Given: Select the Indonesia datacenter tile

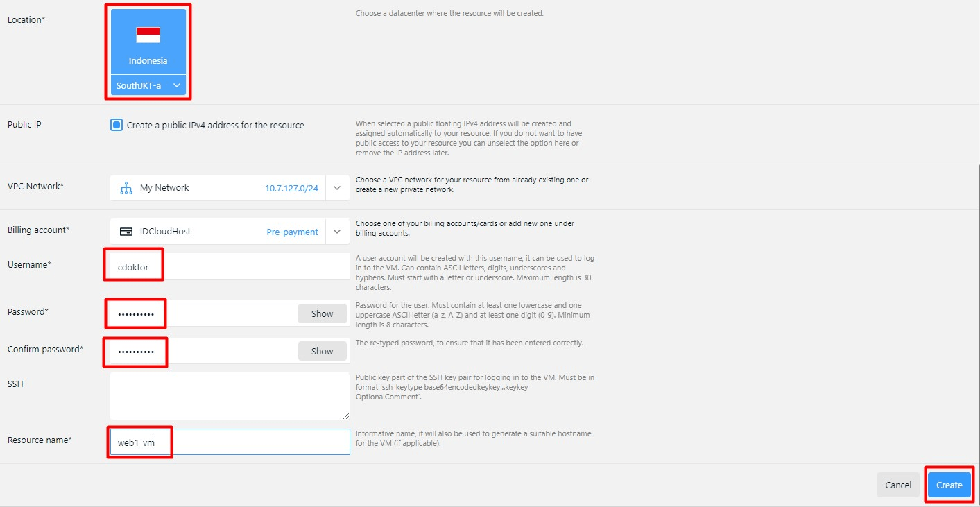Looking at the screenshot, I should click(148, 42).
